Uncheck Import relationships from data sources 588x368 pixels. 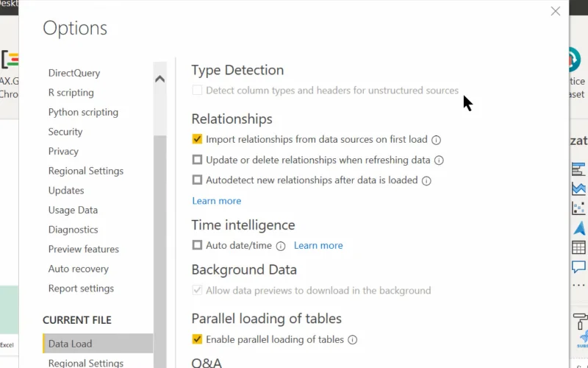tap(197, 139)
